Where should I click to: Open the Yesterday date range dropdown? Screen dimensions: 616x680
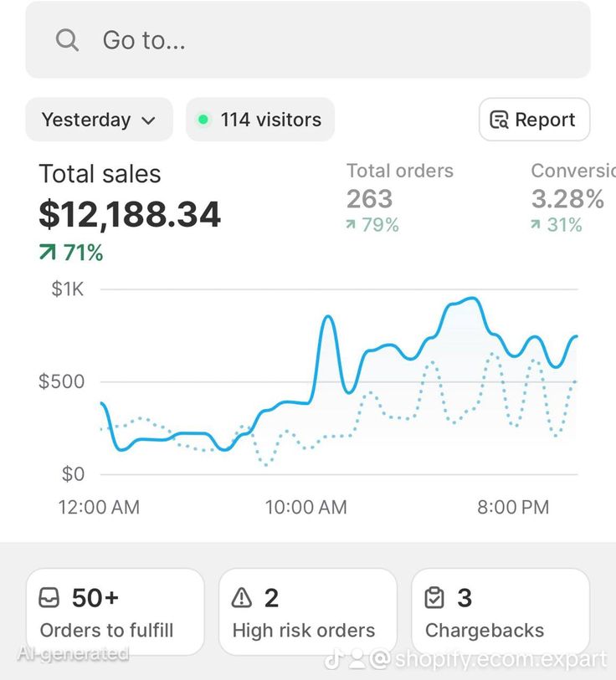(99, 120)
